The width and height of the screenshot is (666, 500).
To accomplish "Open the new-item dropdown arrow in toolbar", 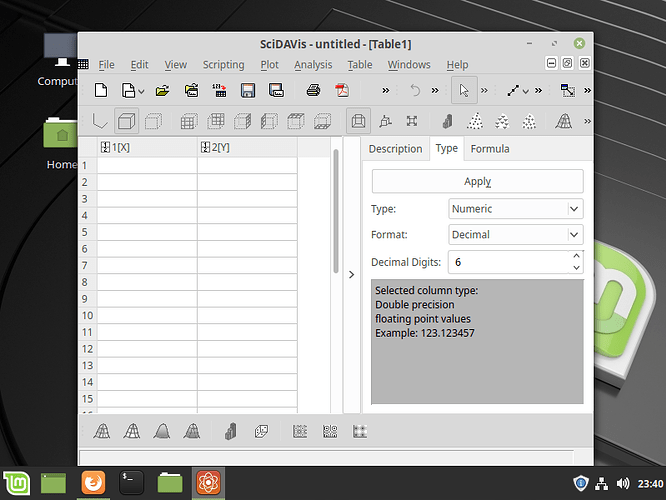I will click(141, 91).
